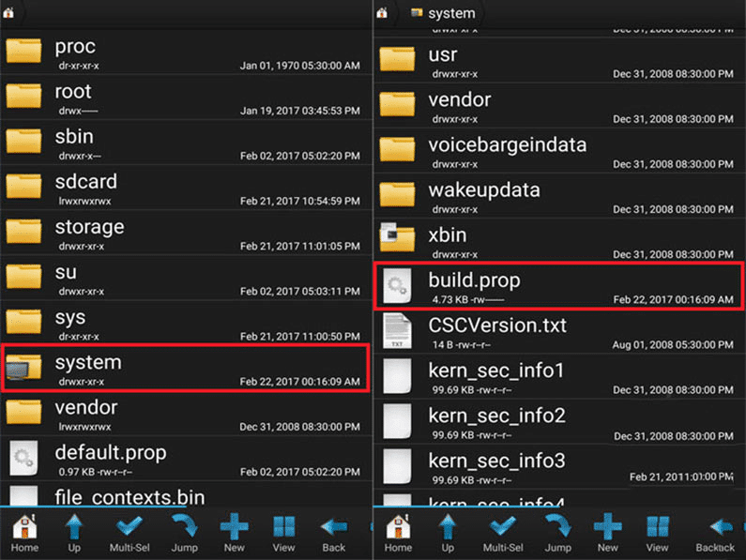This screenshot has height=560, width=746.
Task: Open the CSCVersion.txt file
Action: [x=559, y=332]
